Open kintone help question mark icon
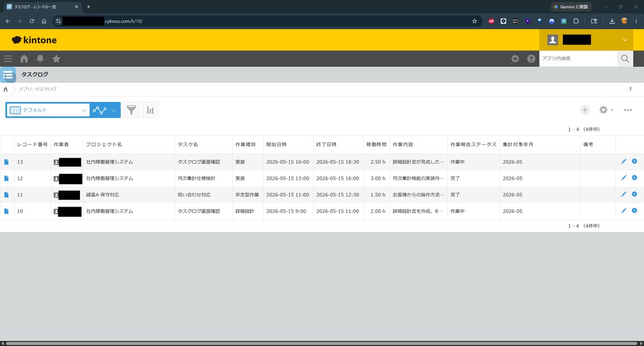Viewport: 644px width, 346px height. (531, 59)
